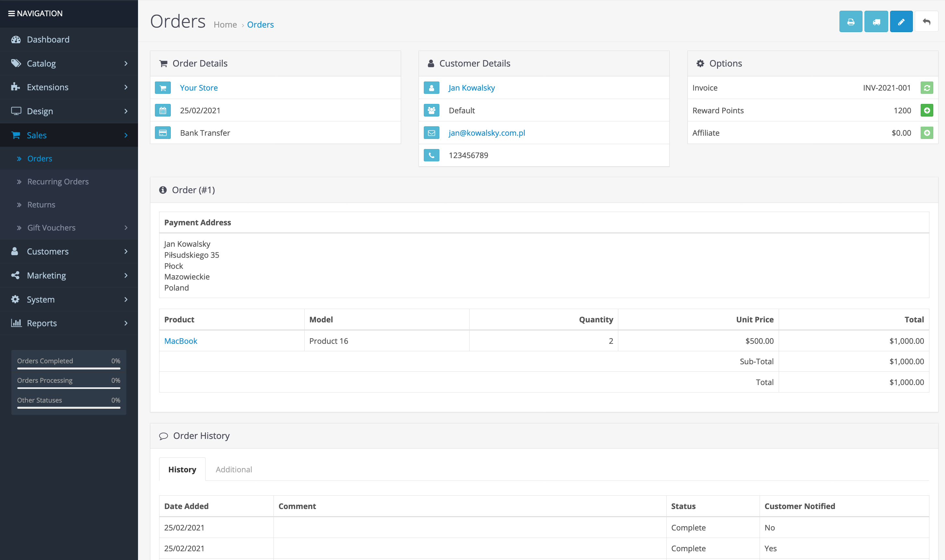
Task: Add Reward Points with the plus icon
Action: click(x=926, y=111)
